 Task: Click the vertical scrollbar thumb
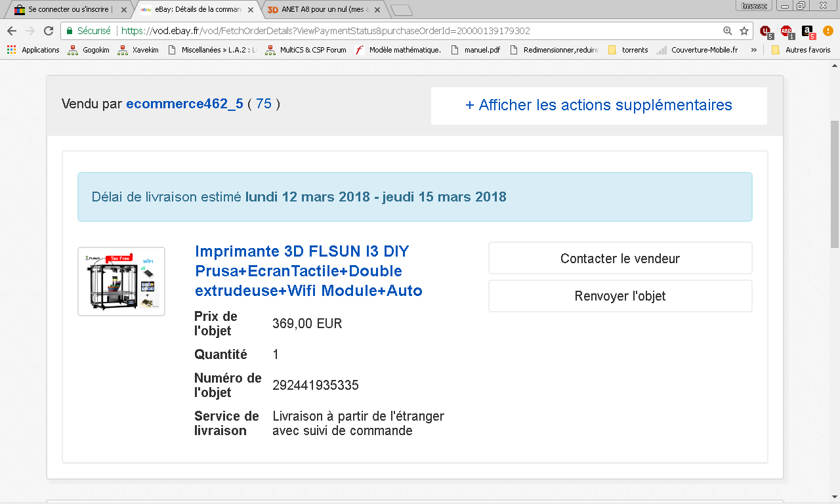(834, 184)
